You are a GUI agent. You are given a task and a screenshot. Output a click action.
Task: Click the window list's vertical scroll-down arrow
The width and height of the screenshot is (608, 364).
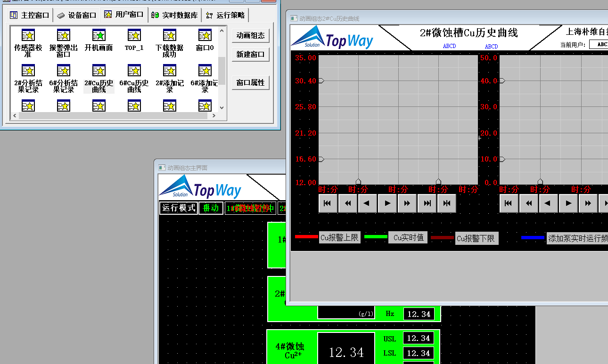click(222, 107)
